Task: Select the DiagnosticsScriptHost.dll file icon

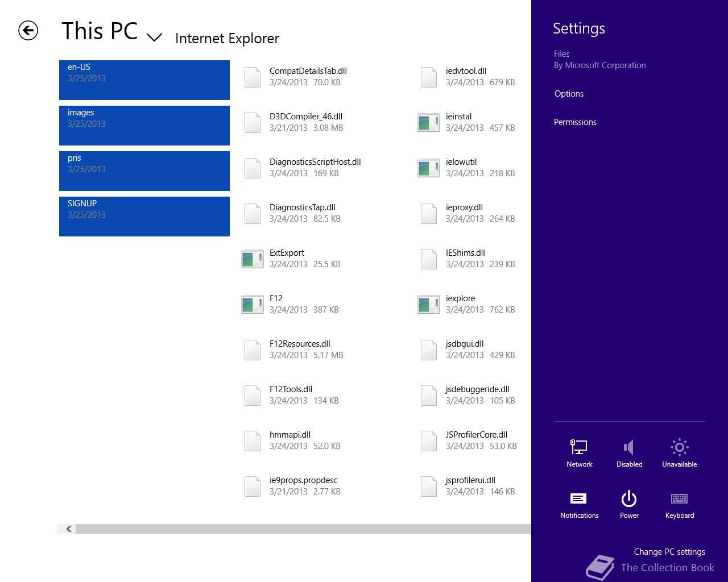Action: (253, 168)
